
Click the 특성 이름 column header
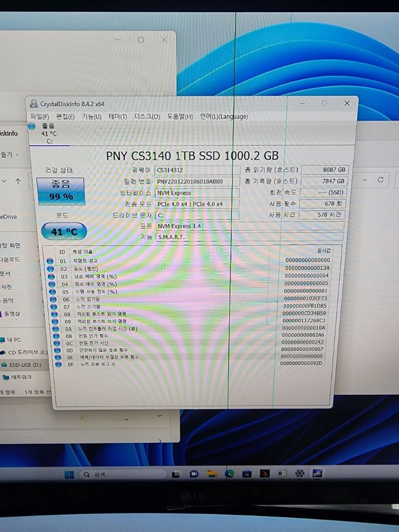[x=82, y=252]
